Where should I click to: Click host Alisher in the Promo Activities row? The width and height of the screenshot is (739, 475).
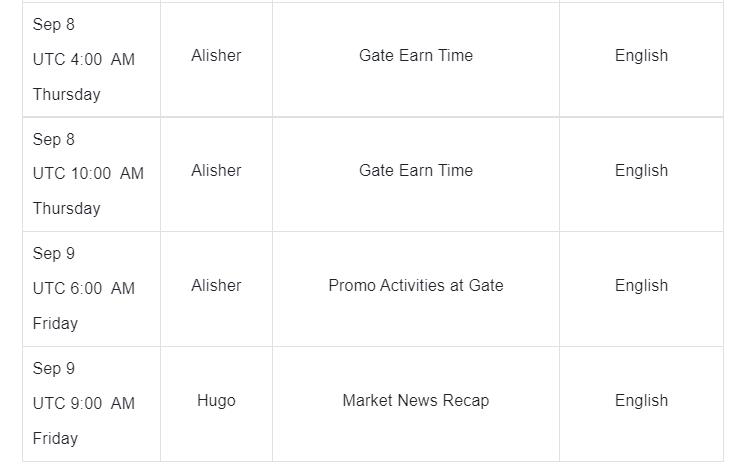pos(216,286)
